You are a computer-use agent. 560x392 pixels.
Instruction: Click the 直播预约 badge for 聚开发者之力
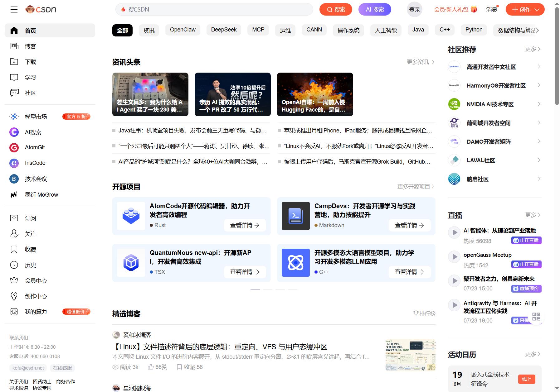coord(526,289)
